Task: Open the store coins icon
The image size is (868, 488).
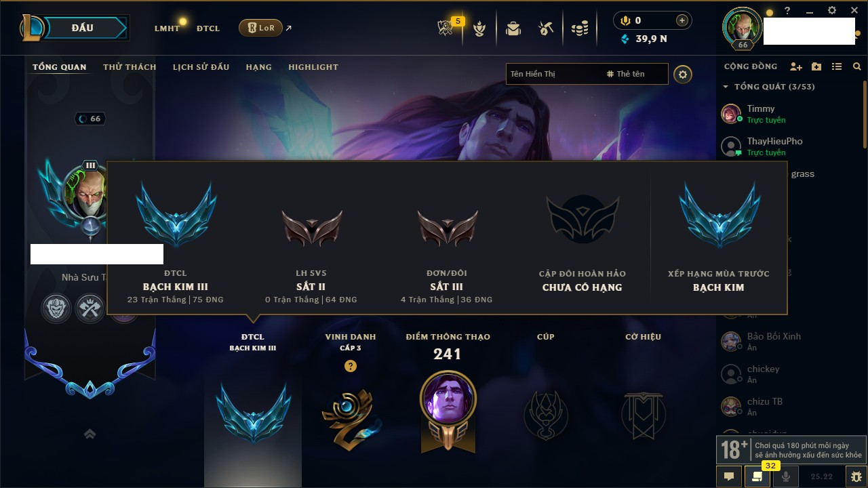Action: pyautogui.click(x=580, y=28)
